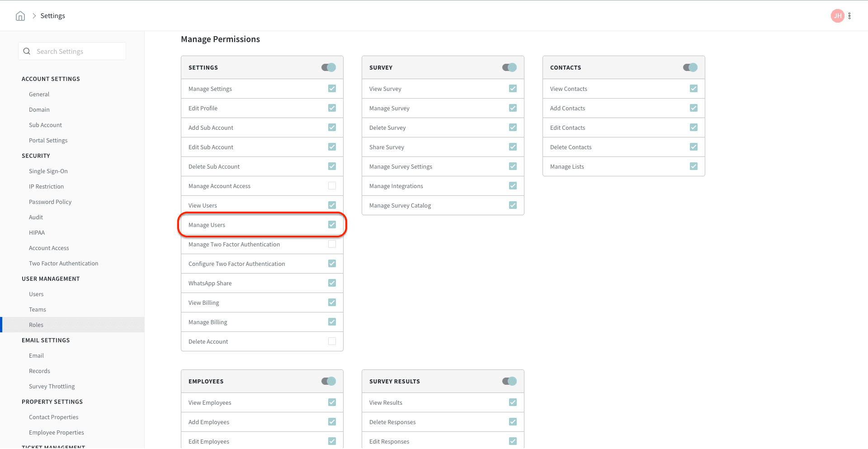Switch off the Survey permissions toggle

(x=509, y=67)
